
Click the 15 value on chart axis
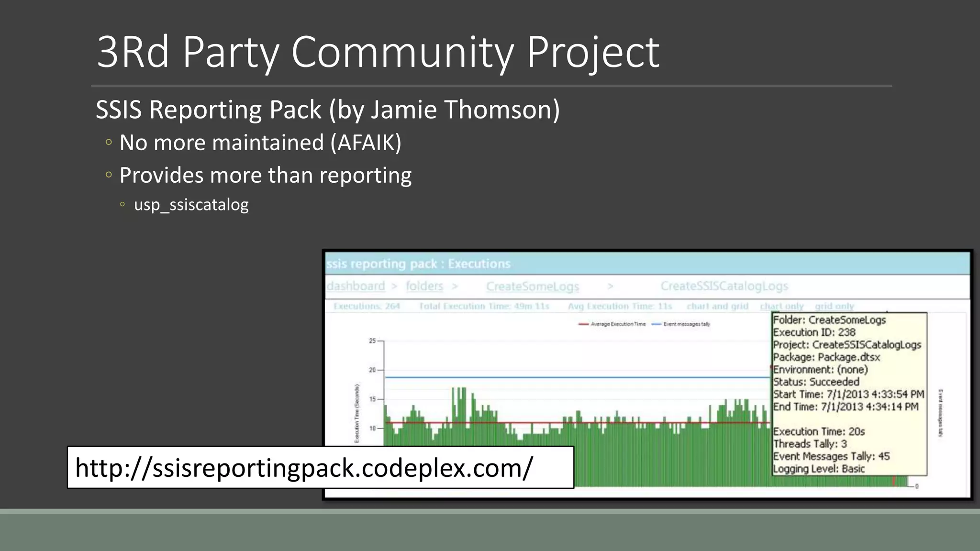point(372,399)
